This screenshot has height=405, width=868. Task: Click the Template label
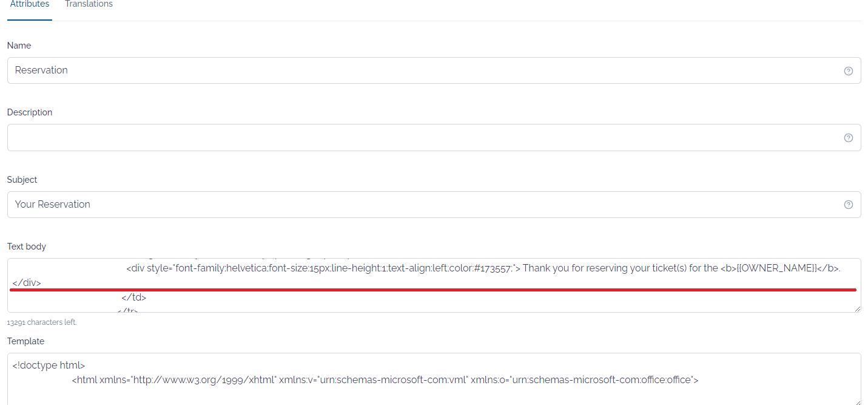click(x=25, y=341)
